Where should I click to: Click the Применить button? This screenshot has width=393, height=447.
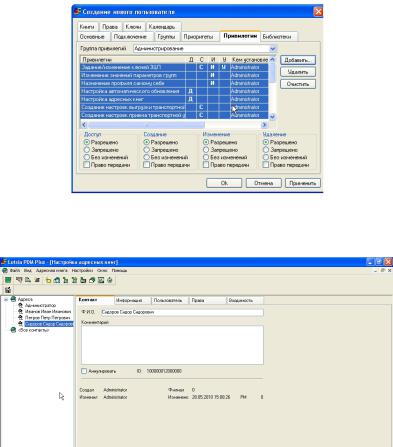pyautogui.click(x=303, y=183)
